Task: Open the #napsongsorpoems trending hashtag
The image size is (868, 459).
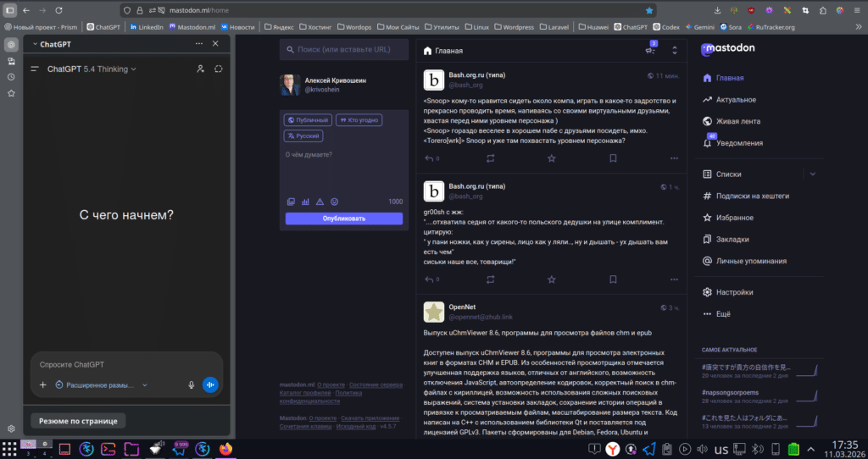Action: coord(730,392)
